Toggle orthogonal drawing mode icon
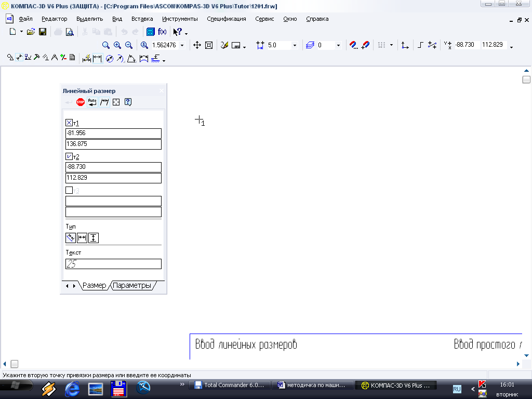Viewport: 532px width, 399px height. tap(420, 45)
